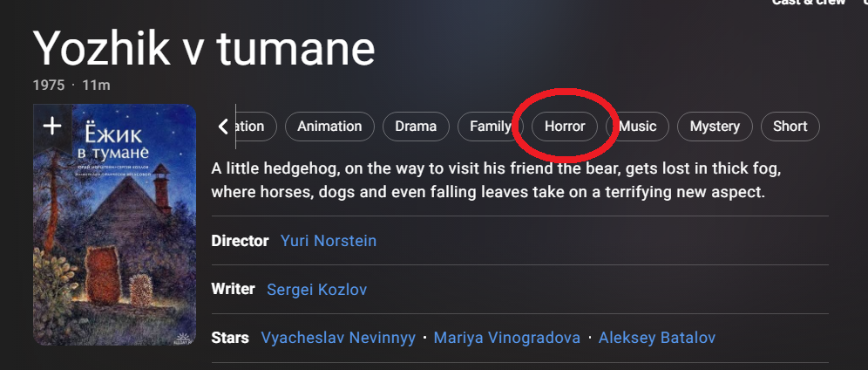Image resolution: width=868 pixels, height=370 pixels.
Task: Pick the Mystery genre chip
Action: tap(715, 127)
